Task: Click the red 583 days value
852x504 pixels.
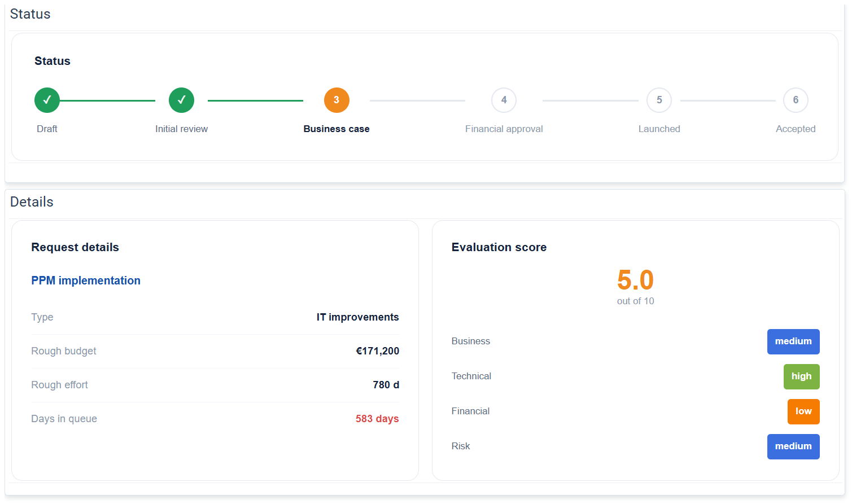Action: (377, 419)
